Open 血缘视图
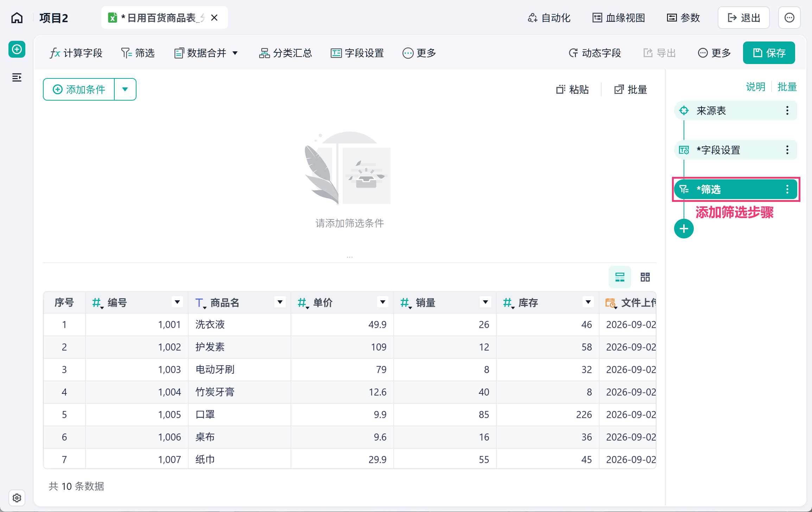 point(618,18)
